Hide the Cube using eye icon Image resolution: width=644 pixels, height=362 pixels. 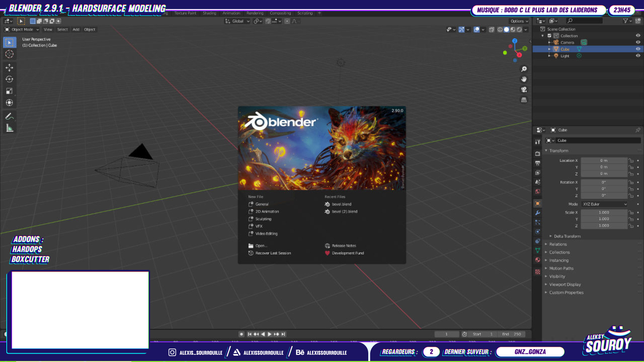click(638, 49)
